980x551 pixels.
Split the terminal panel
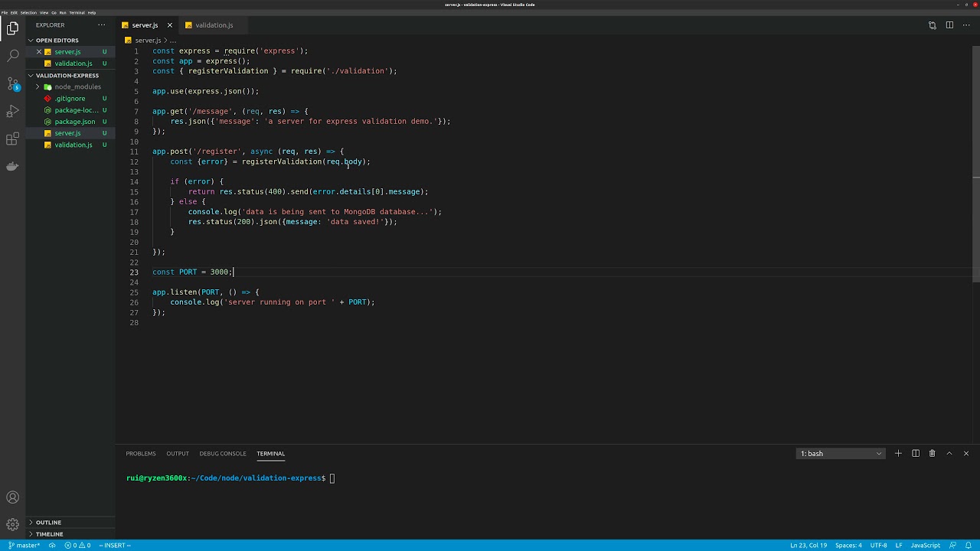915,453
